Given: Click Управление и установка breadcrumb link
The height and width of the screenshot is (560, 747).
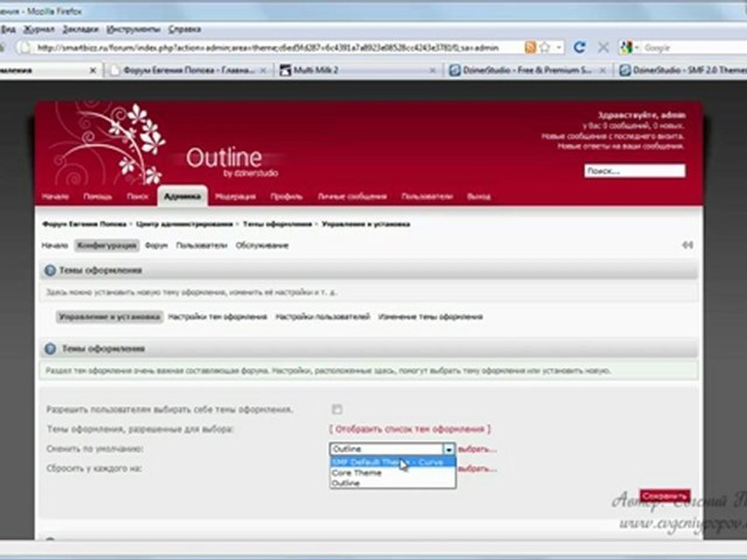Looking at the screenshot, I should click(x=366, y=224).
